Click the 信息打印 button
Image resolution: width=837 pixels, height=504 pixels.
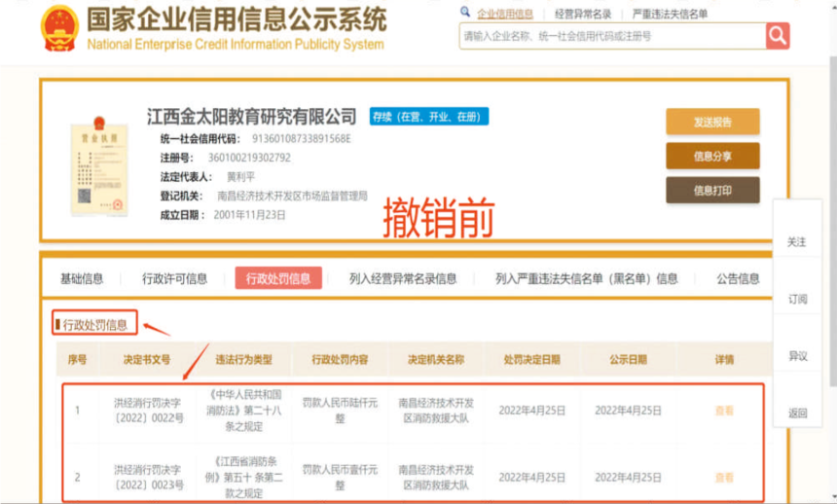click(x=712, y=190)
